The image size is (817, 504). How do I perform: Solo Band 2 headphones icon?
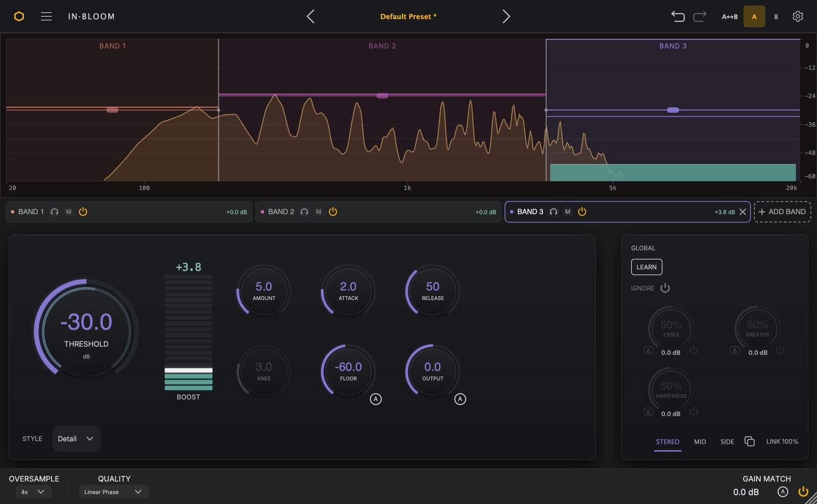click(x=304, y=211)
